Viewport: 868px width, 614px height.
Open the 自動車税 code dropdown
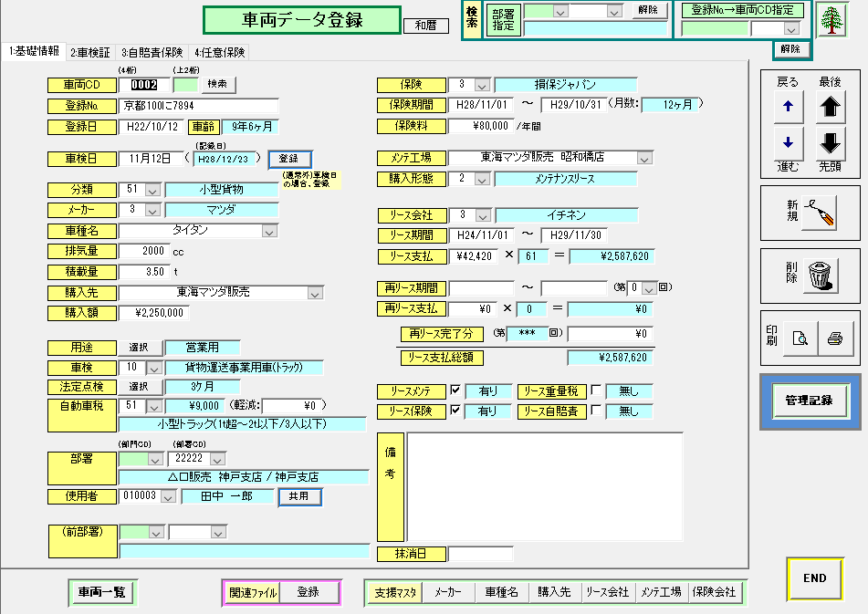click(x=154, y=407)
